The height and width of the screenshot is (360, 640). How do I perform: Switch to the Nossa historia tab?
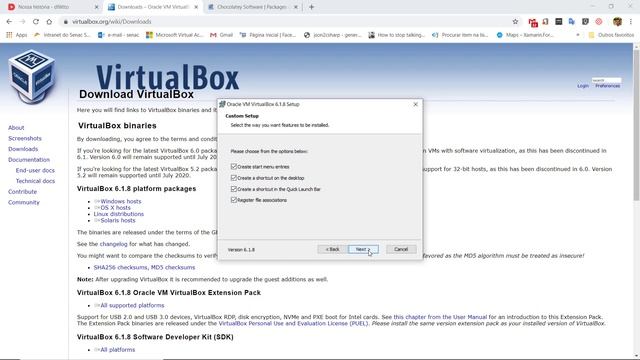tap(53, 7)
